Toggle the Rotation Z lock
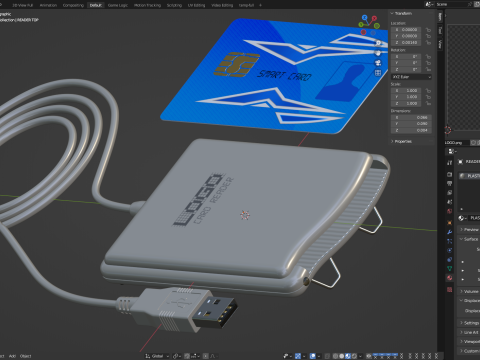 pyautogui.click(x=428, y=69)
